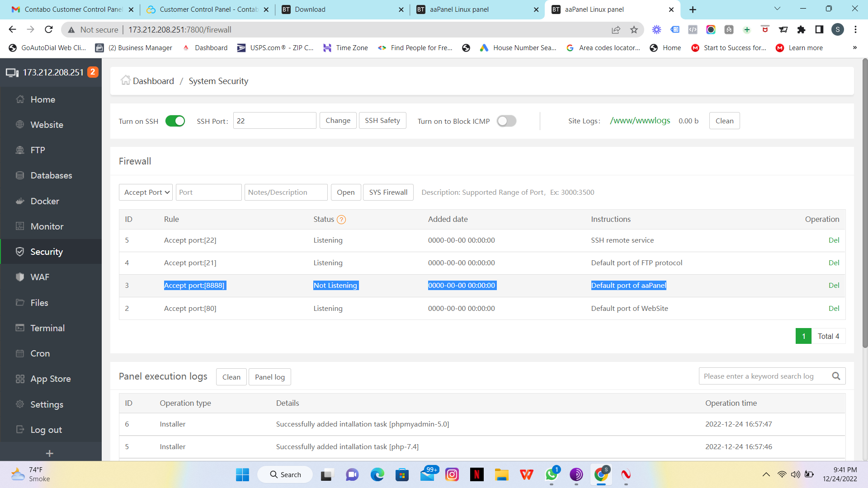Expand the bookmarks overflow chevron
The width and height of the screenshot is (868, 488).
(854, 48)
